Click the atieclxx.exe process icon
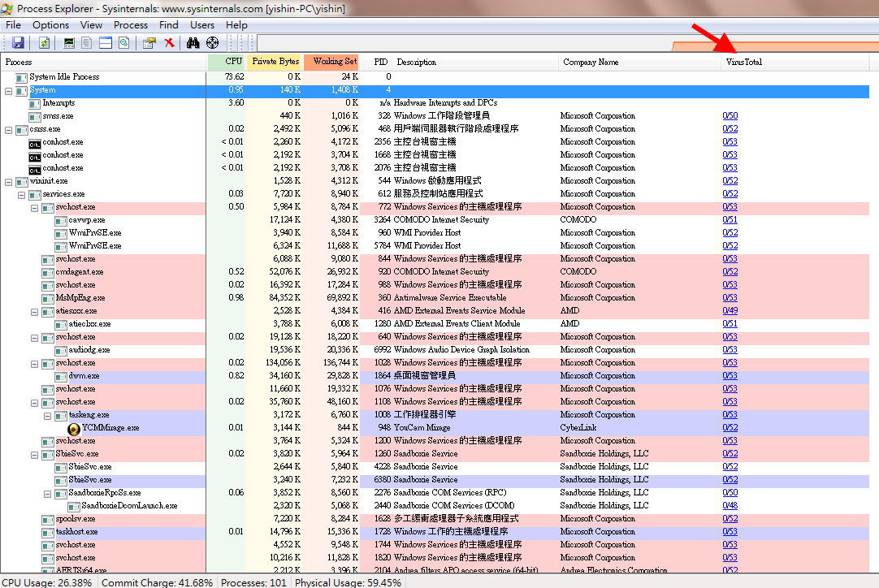The width and height of the screenshot is (879, 588). (61, 325)
